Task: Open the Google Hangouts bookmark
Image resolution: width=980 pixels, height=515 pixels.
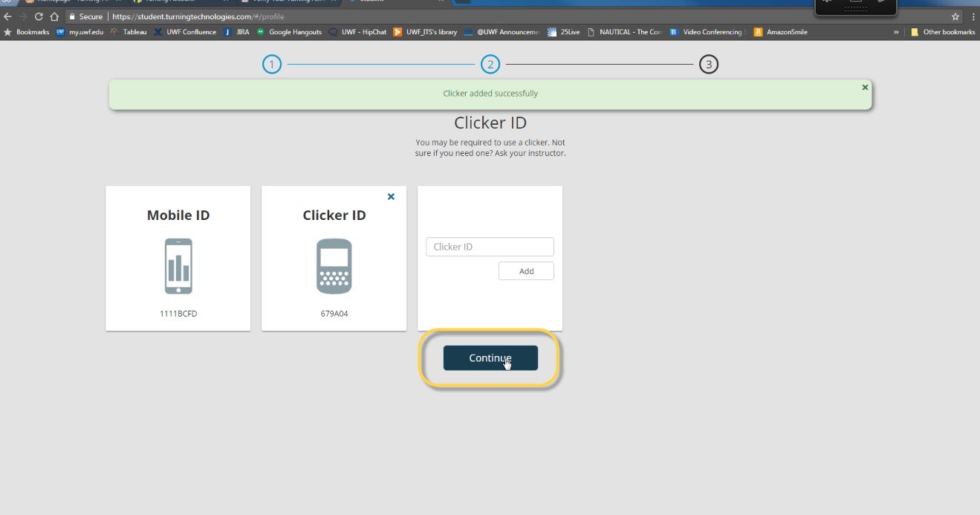Action: coord(289,32)
